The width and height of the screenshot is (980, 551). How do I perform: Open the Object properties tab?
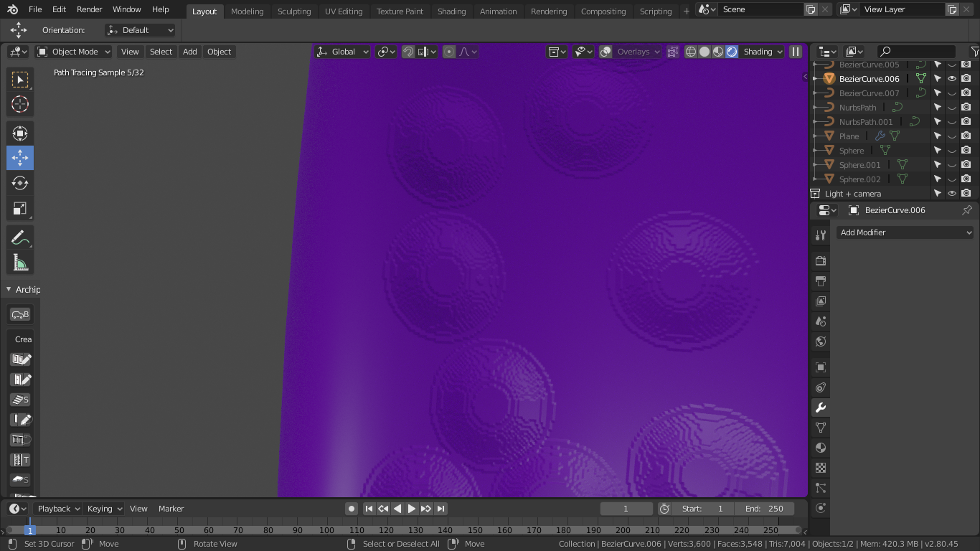821,367
